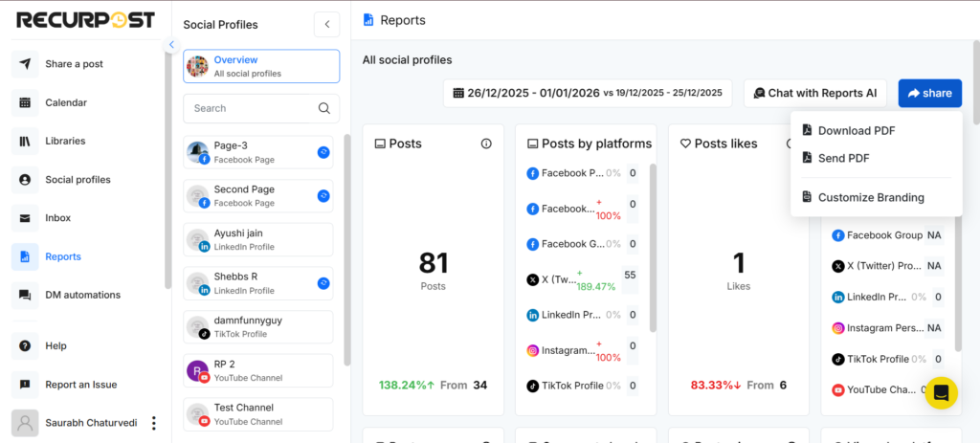Screen dimensions: 980x443
Task: Click TikTok Profile row in Posts by platforms
Action: pyautogui.click(x=583, y=386)
